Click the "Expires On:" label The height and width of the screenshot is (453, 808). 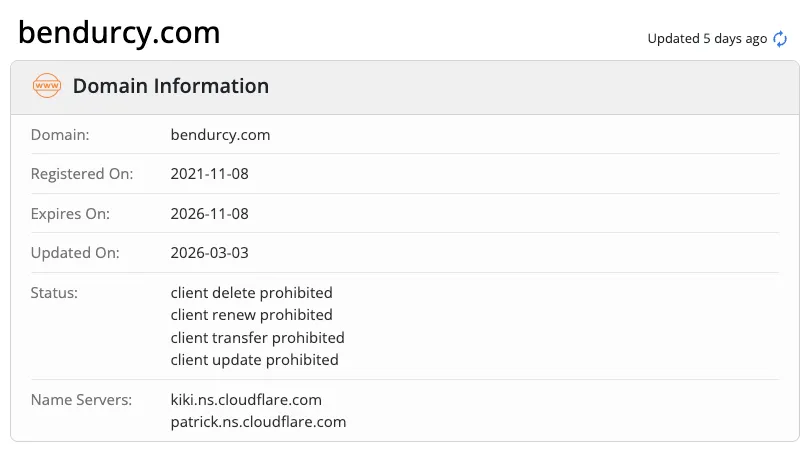click(70, 213)
